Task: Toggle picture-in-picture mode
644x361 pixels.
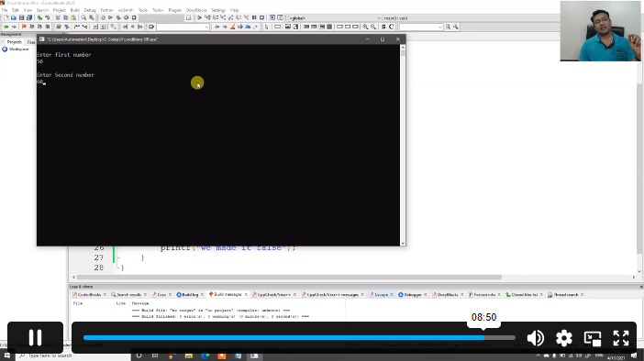Action: pyautogui.click(x=593, y=338)
